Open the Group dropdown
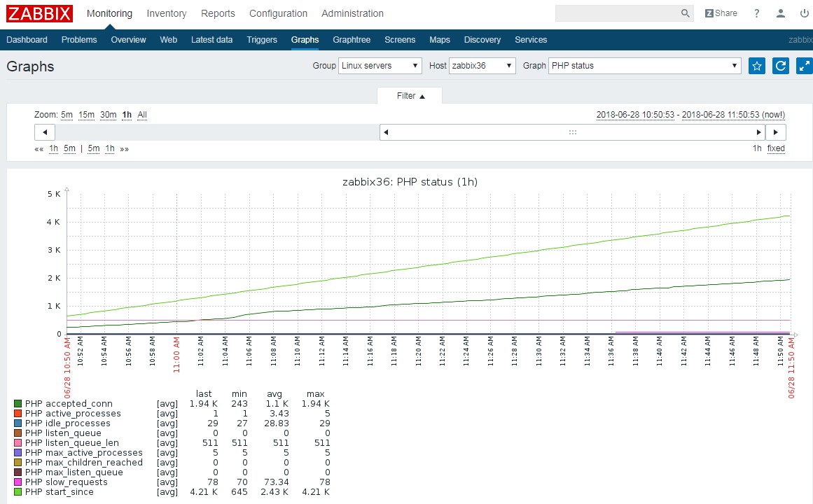Viewport: 813px width, 504px height. pos(380,66)
